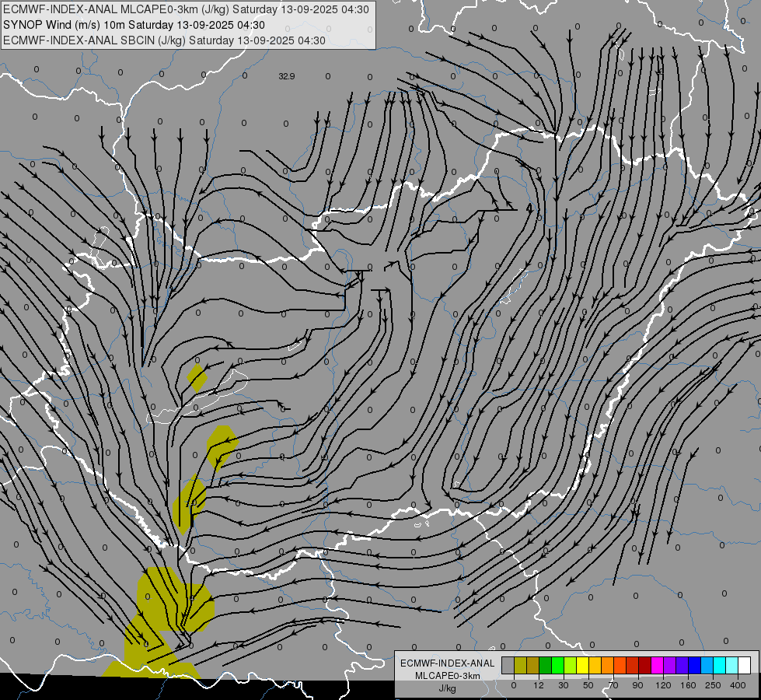Click the '120' tick label on the legend
Screen dimensions: 761x700
(663, 685)
